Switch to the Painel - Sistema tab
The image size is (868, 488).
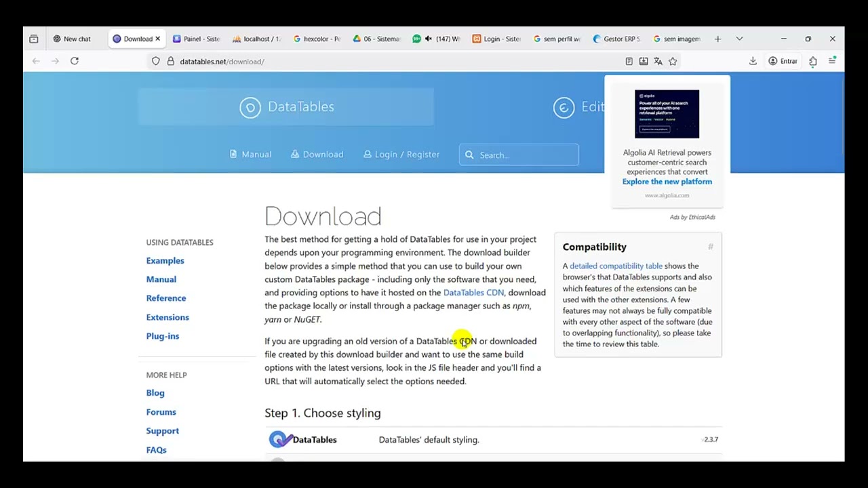point(196,39)
